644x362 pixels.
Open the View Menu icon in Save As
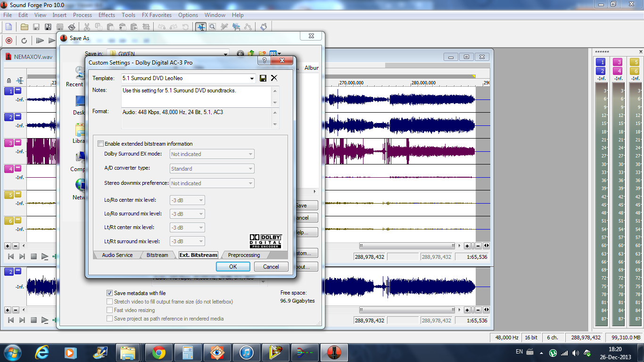point(275,54)
